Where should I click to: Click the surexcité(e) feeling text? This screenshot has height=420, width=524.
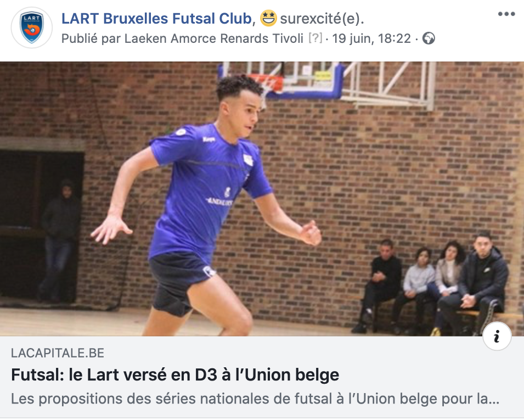[322, 19]
